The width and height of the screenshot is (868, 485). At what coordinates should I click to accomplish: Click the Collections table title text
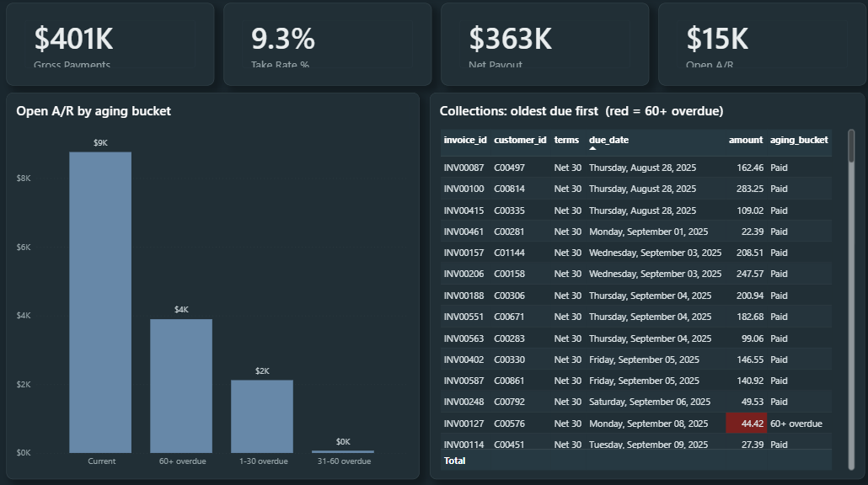point(581,111)
